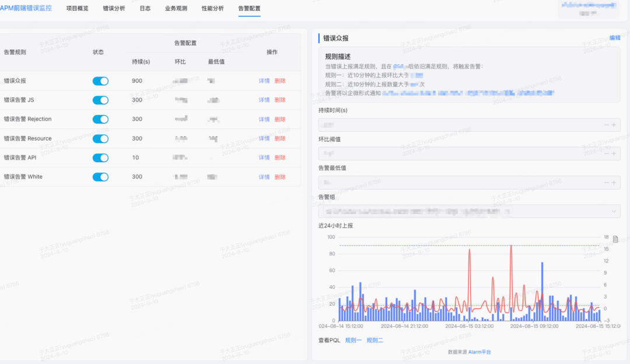
Task: View PQL for 规则二
Action: coord(375,340)
